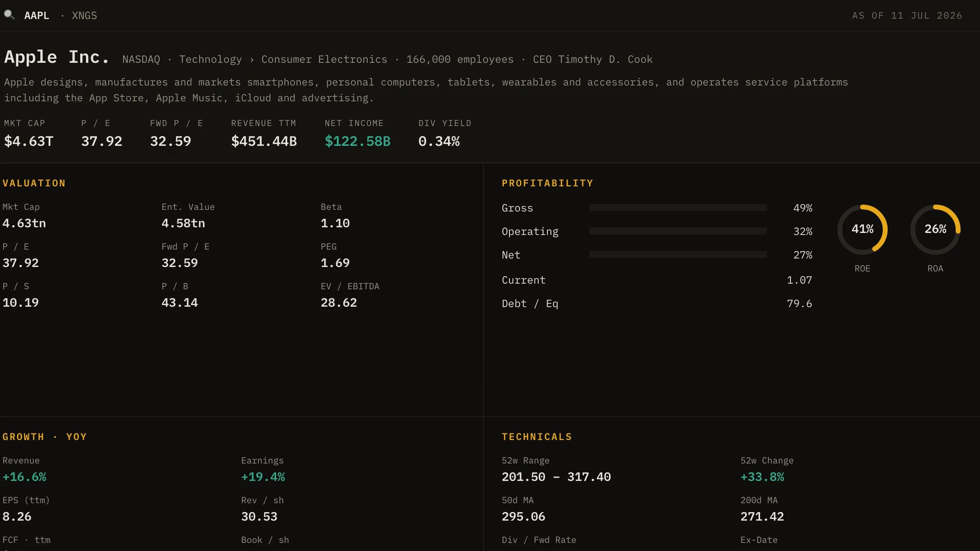Select the Valuation section header
Screen dimensions: 980x551
(34, 183)
